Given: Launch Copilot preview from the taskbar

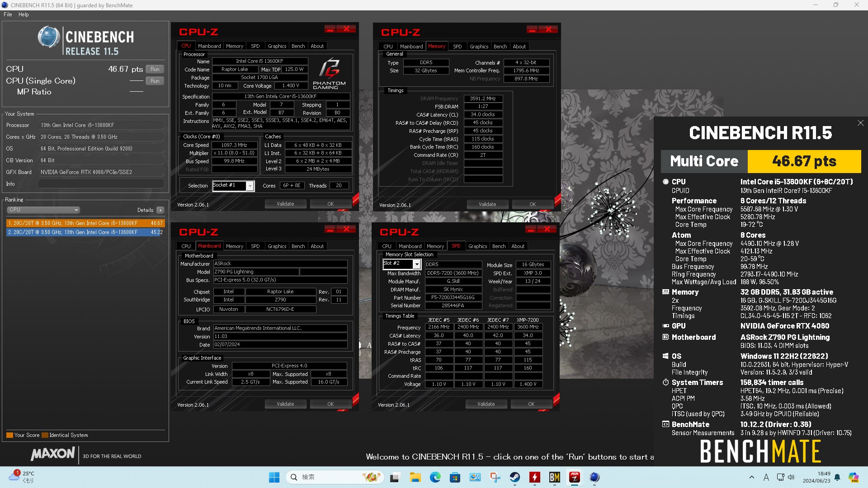Looking at the screenshot, I should click(854, 477).
